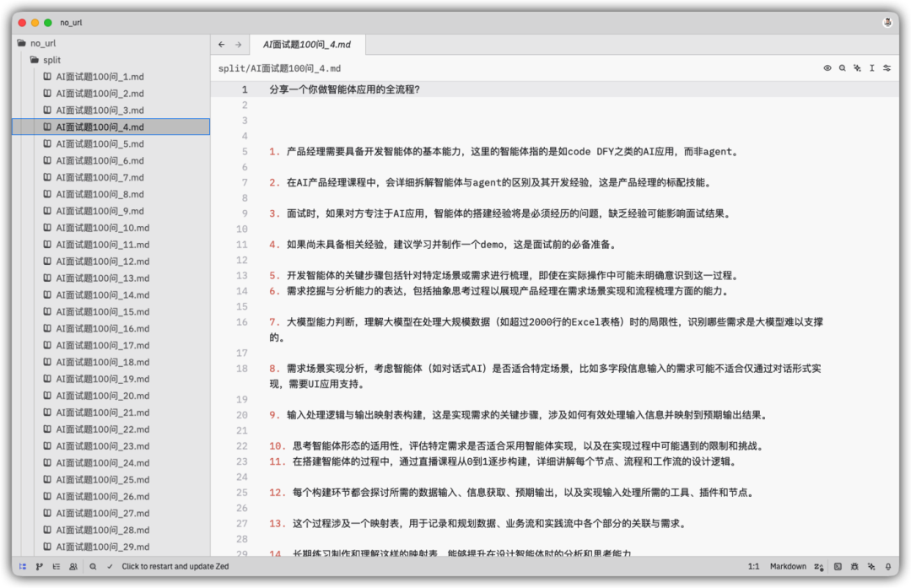
Task: Toggle buffer search in editor toolbar
Action: point(842,68)
